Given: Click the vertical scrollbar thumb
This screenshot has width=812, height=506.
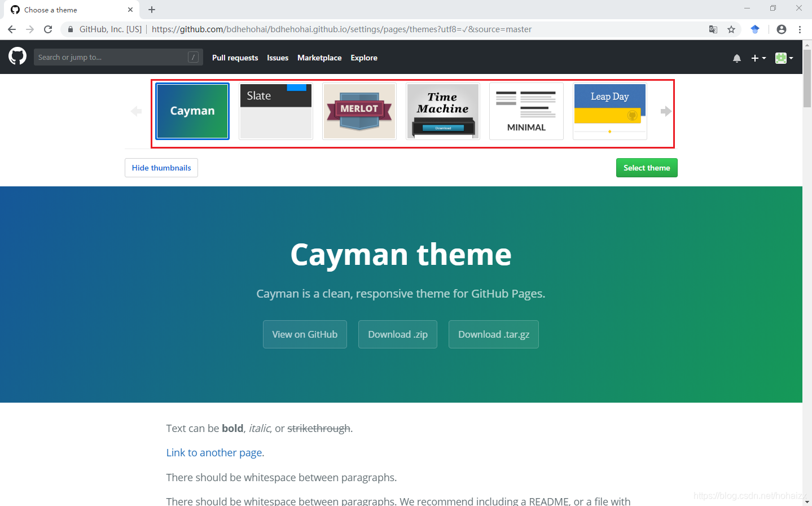Looking at the screenshot, I should click(807, 78).
